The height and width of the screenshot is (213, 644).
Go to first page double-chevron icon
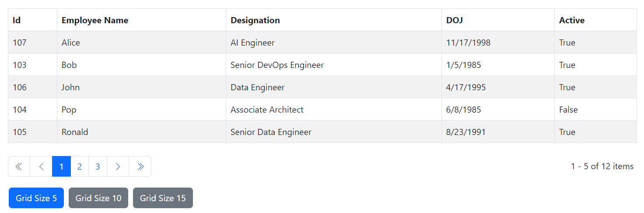pyautogui.click(x=19, y=167)
